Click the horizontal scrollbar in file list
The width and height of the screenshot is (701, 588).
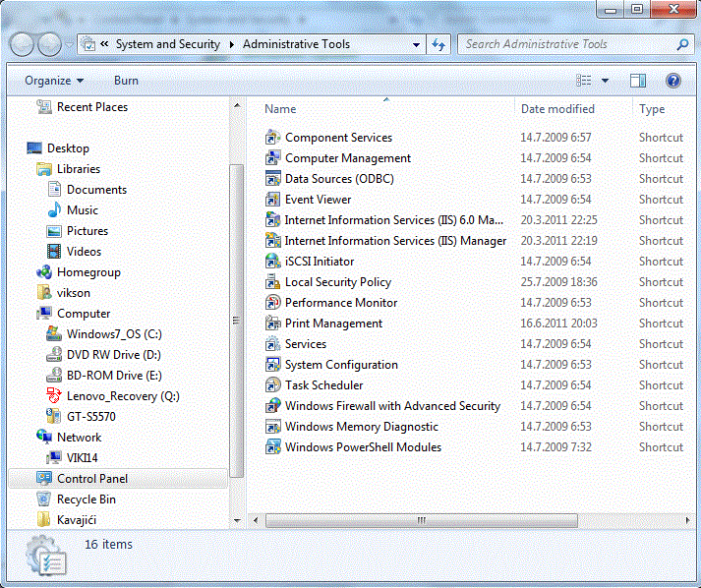421,520
